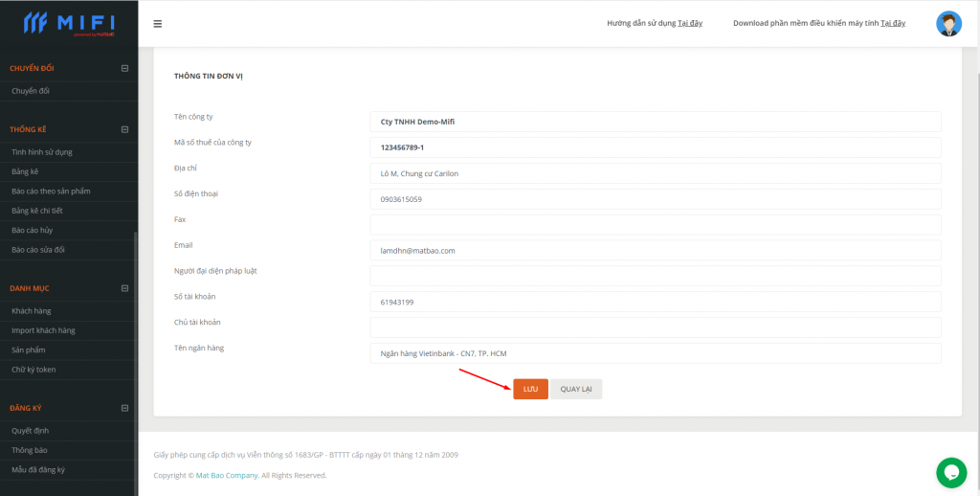Focus the Email field with lamdhn@matbao.com
This screenshot has height=496, width=980.
[655, 250]
